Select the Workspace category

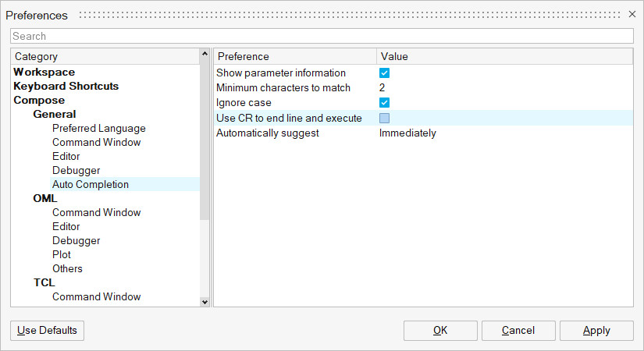pyautogui.click(x=44, y=72)
